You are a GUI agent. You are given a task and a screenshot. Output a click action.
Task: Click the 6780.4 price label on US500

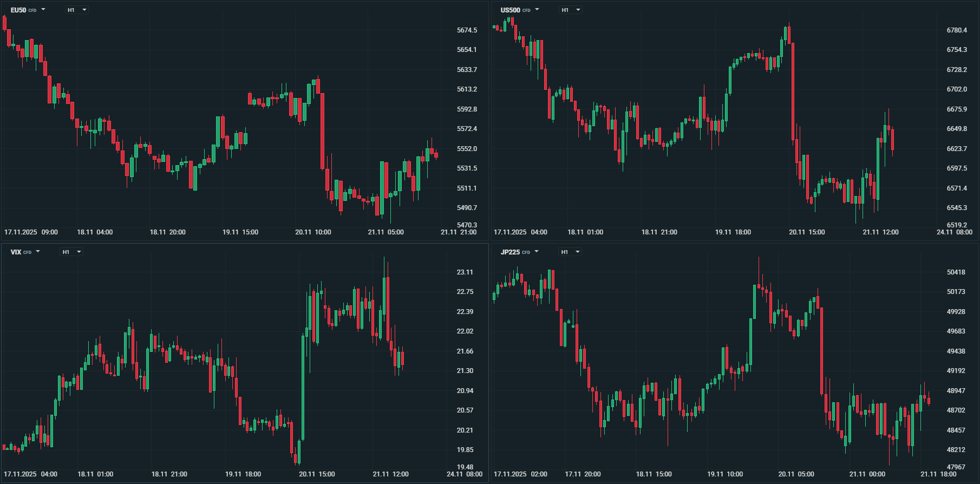pyautogui.click(x=957, y=30)
